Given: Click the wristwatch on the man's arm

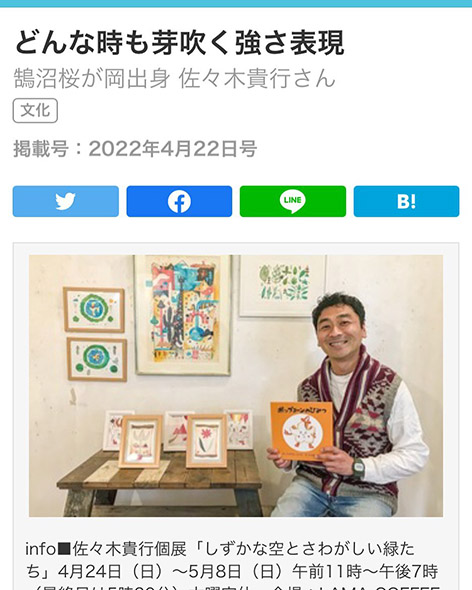Looking at the screenshot, I should (358, 468).
